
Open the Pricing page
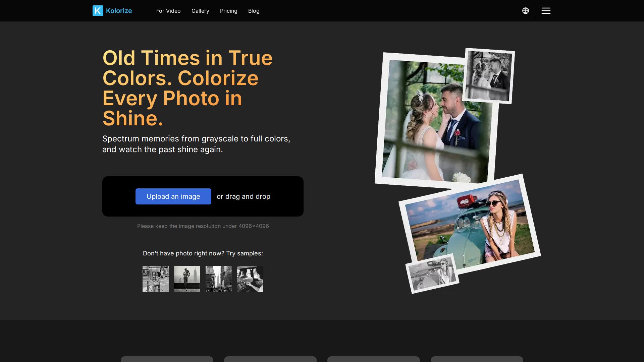coord(228,11)
